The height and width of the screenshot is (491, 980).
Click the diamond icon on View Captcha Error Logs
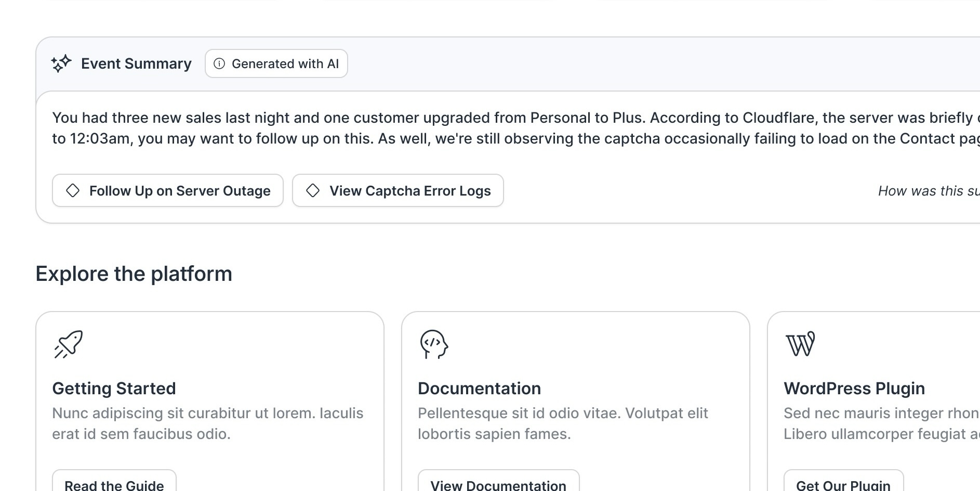(x=313, y=191)
